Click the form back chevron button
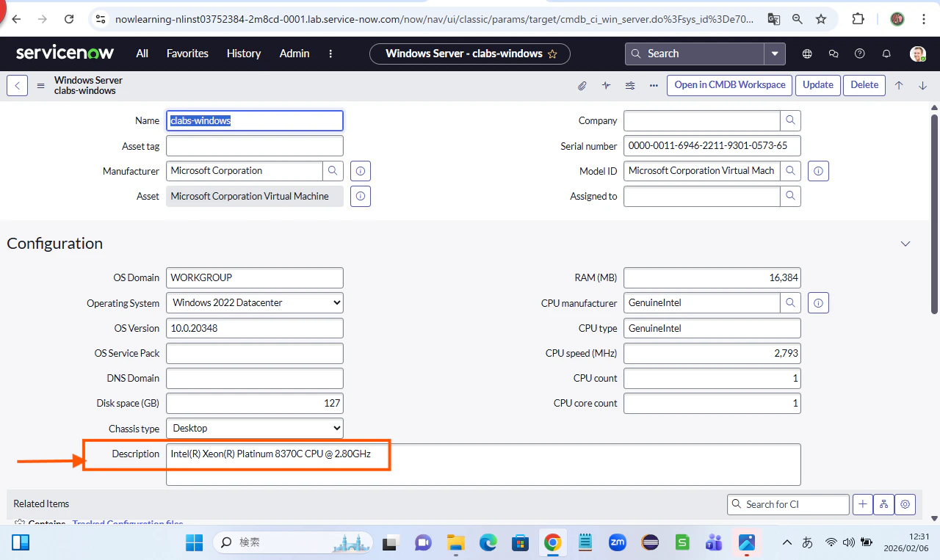This screenshot has width=940, height=560. [x=18, y=85]
